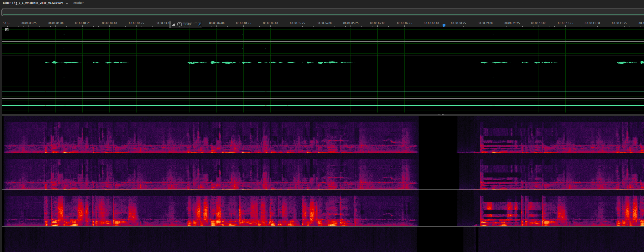Grab the HUD drag grip handle

pos(170,24)
